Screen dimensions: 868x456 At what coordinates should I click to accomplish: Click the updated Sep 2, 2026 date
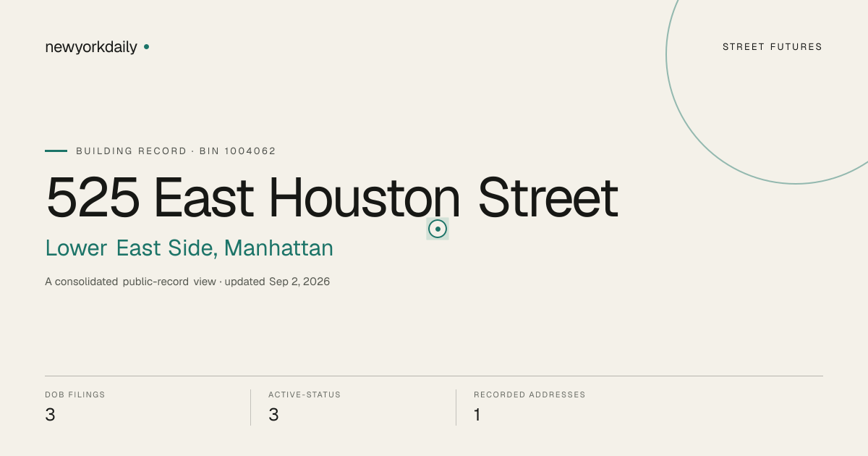point(277,282)
